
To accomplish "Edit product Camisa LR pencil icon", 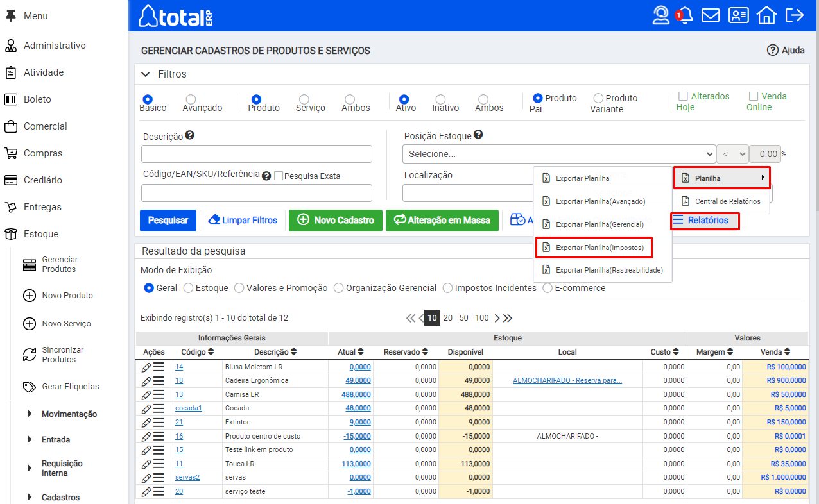I will point(146,394).
